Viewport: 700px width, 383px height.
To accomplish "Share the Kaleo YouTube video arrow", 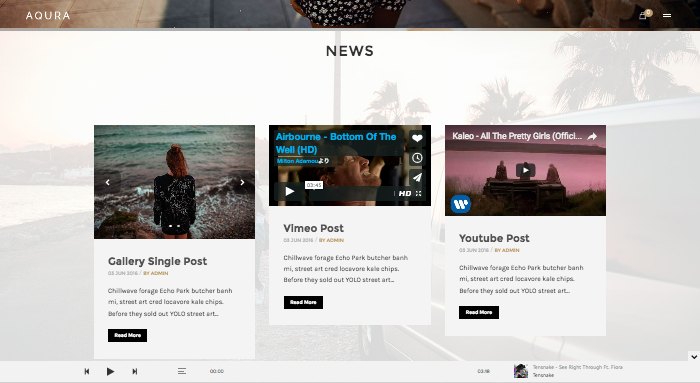I will coord(592,137).
